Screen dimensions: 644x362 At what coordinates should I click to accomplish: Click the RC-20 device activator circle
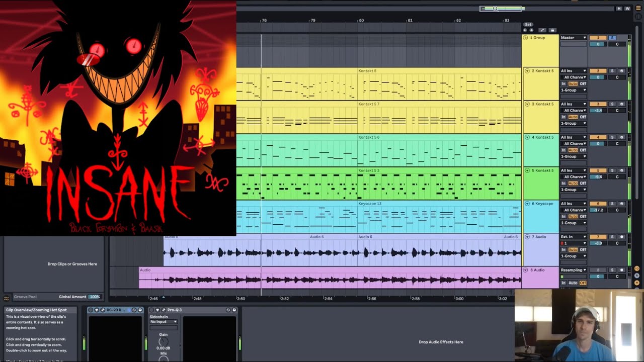pos(91,310)
